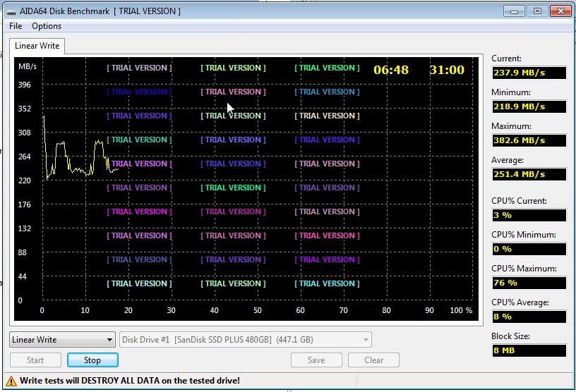
Task: Select the Linear Write tab
Action: click(x=37, y=46)
